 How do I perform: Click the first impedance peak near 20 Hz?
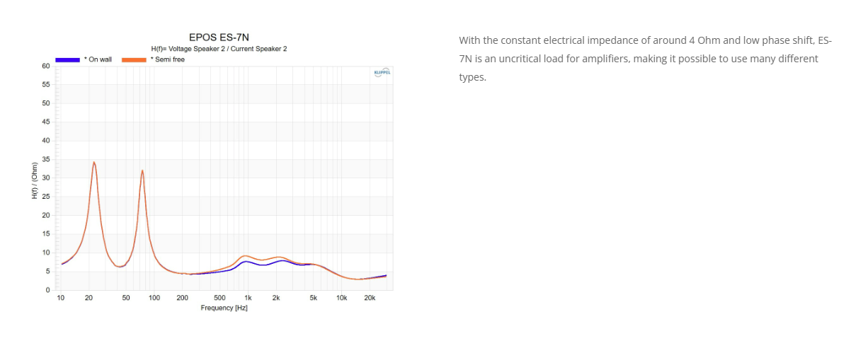[93, 163]
